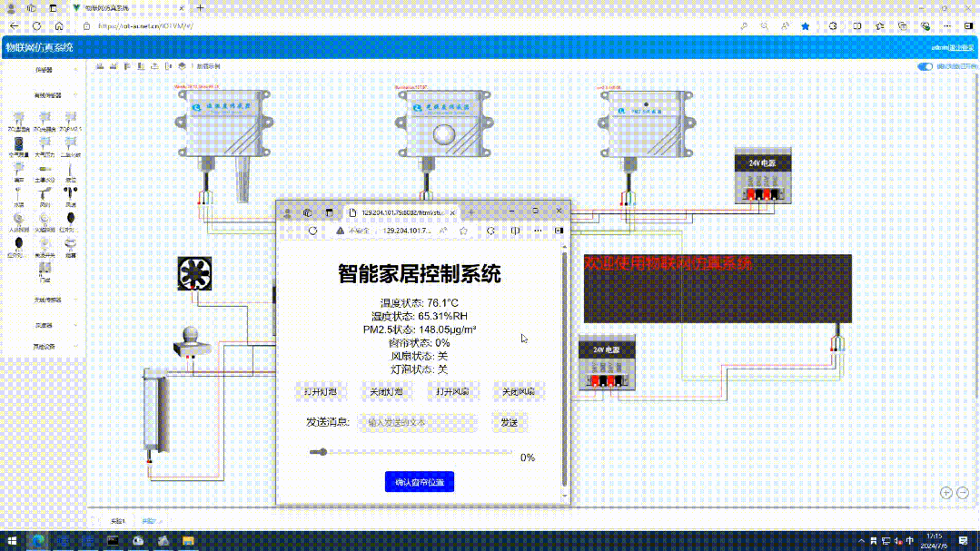Switch to the 实验1 bottom tab
Screen dimensions: 980x551
[x=117, y=520]
